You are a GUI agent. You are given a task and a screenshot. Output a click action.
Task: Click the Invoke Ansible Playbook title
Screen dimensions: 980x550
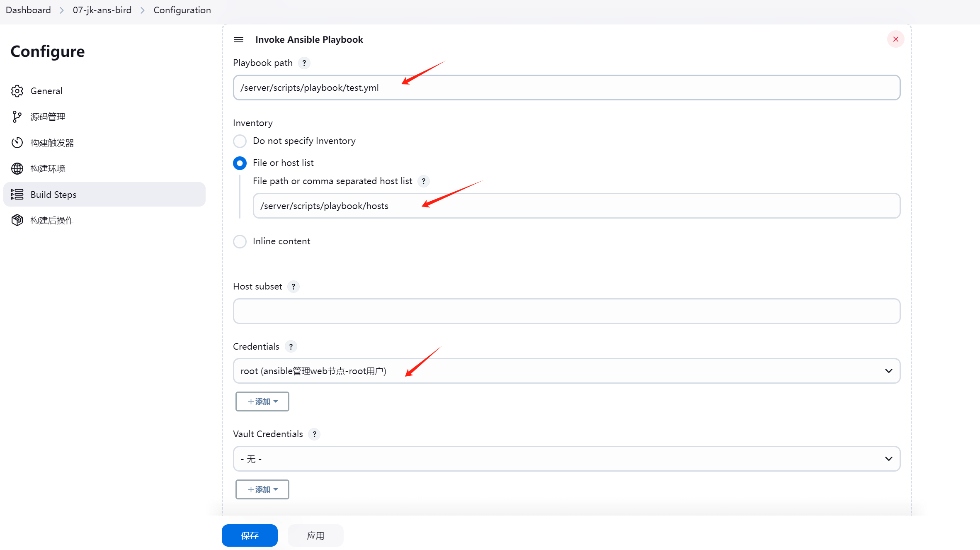(309, 39)
